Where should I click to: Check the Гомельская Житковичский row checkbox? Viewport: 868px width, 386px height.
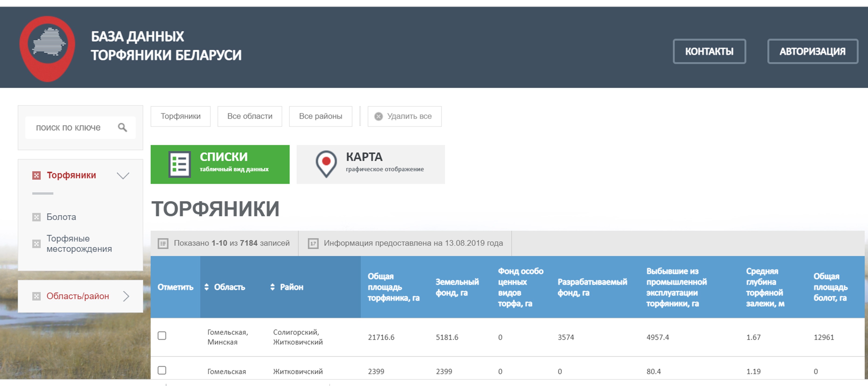pyautogui.click(x=162, y=370)
